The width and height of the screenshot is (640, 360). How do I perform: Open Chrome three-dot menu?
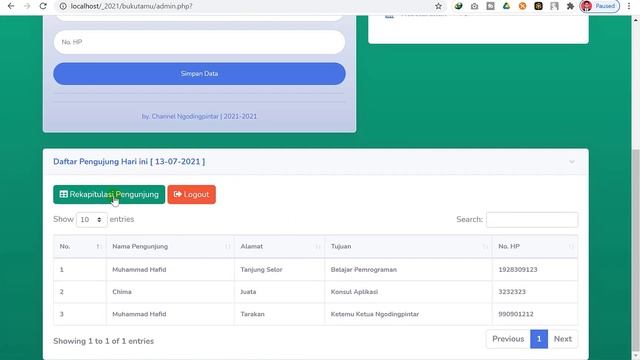629,6
